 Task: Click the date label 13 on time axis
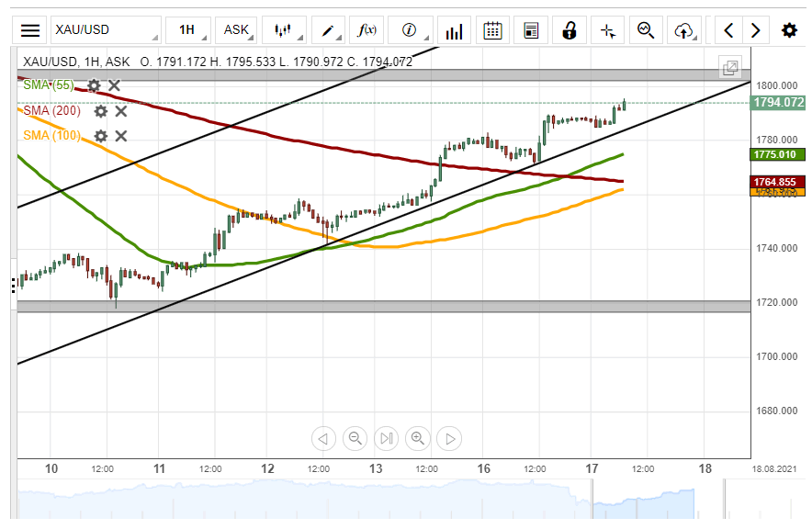click(x=376, y=469)
